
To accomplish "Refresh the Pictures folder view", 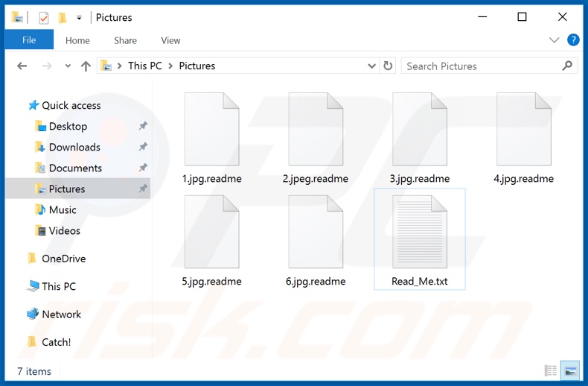I will coord(388,66).
